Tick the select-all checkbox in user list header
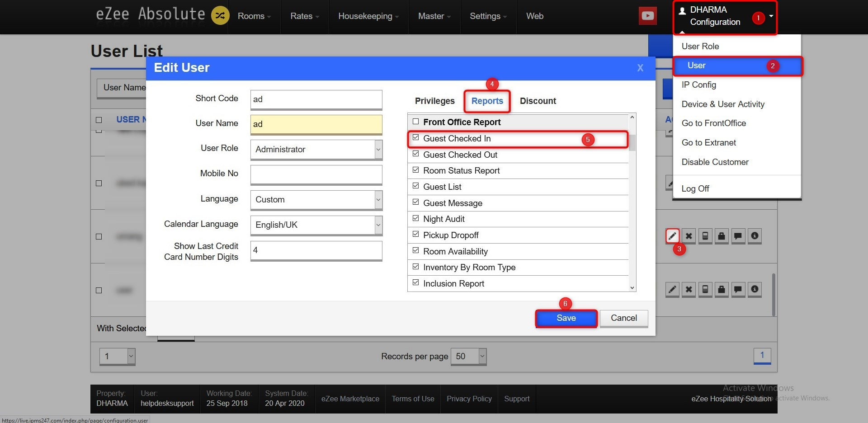The width and height of the screenshot is (868, 423). [x=99, y=120]
